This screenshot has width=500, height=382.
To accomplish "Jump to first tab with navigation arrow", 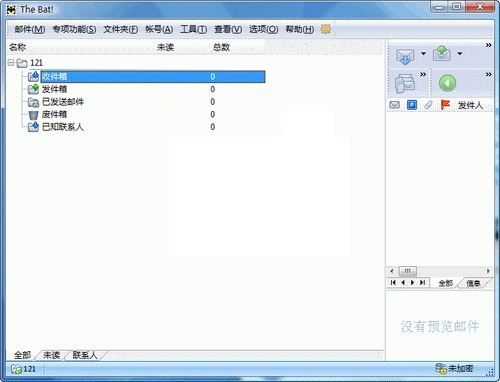I will point(393,282).
